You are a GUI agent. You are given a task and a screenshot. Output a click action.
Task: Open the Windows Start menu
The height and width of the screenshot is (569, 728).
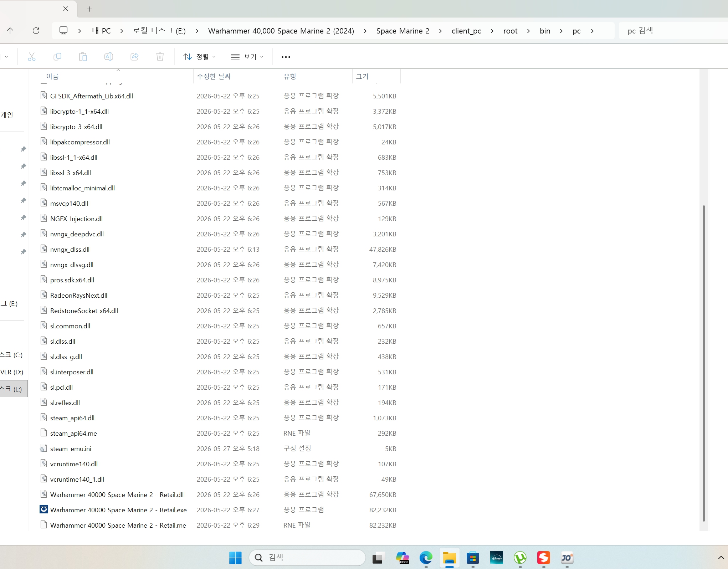(235, 558)
